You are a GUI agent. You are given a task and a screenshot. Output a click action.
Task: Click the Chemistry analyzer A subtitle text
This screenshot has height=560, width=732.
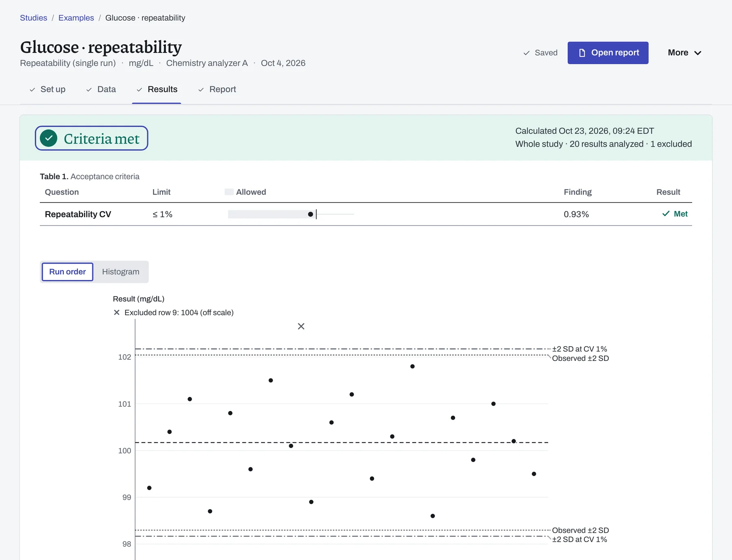click(207, 63)
